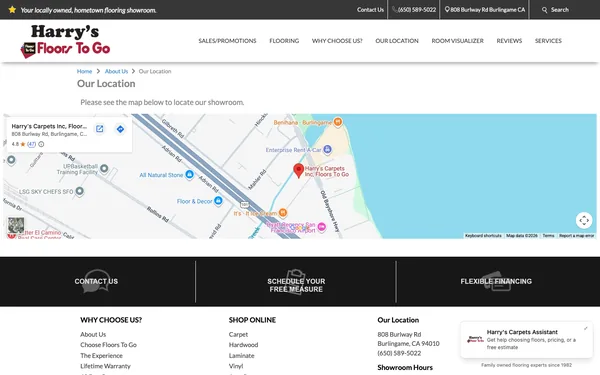Select the All Natural Stone map marker

pyautogui.click(x=189, y=174)
